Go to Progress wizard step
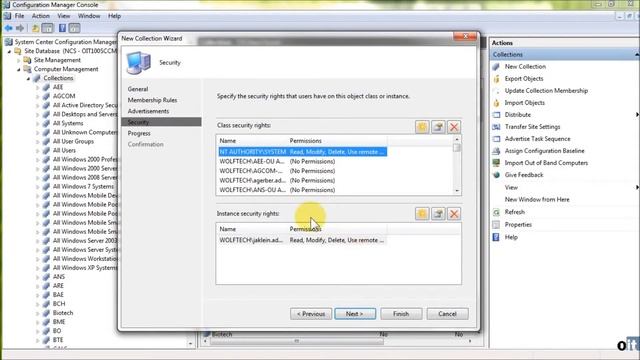 139,133
